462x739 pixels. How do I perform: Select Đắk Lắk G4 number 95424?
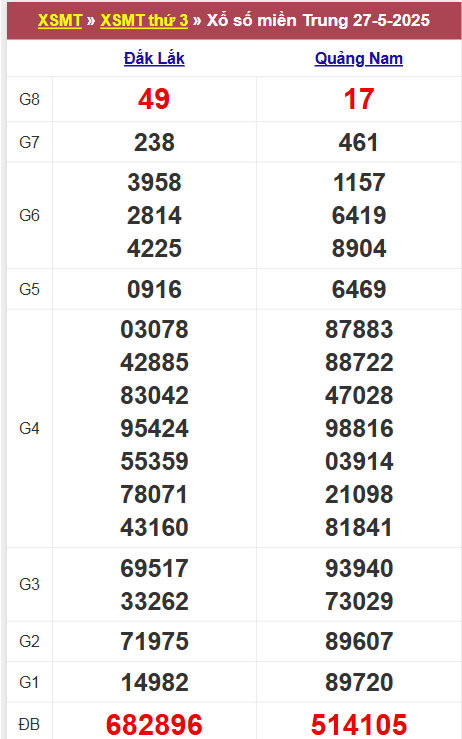coord(154,428)
